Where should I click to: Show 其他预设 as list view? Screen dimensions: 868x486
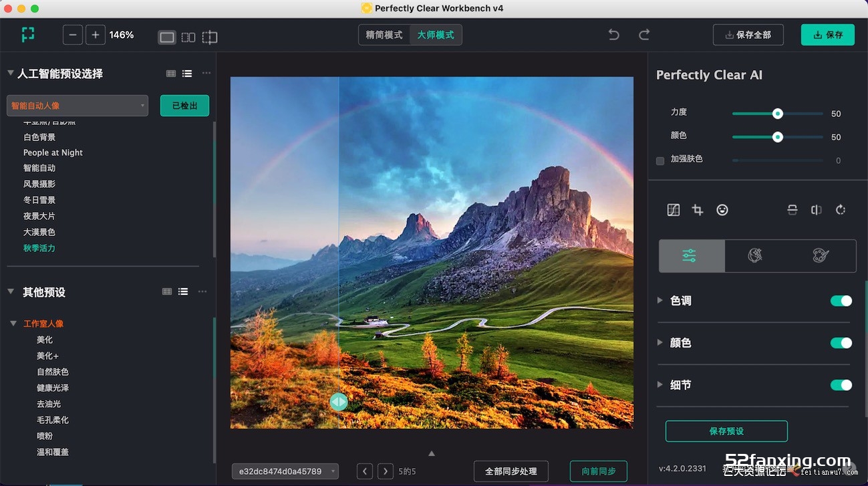pos(183,291)
